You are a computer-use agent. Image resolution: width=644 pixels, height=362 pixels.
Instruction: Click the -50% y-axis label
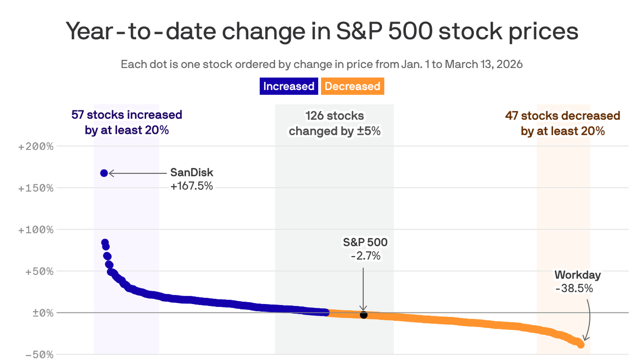point(40,354)
